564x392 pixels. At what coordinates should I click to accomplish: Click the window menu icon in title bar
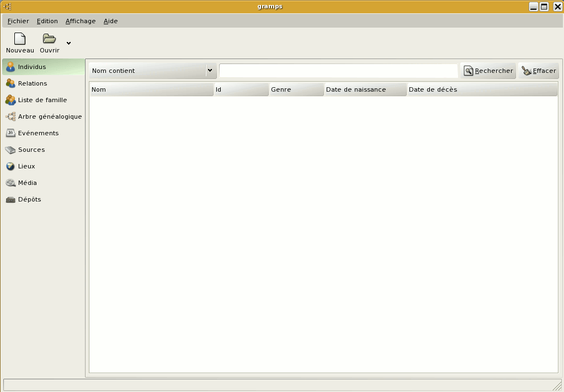pos(7,7)
